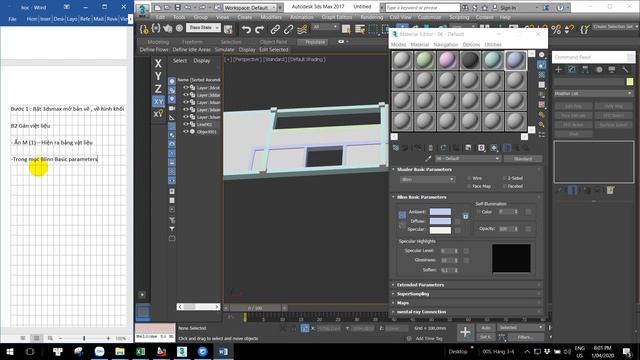
Task: Click the 3ds Max application logo button
Action: point(142,10)
